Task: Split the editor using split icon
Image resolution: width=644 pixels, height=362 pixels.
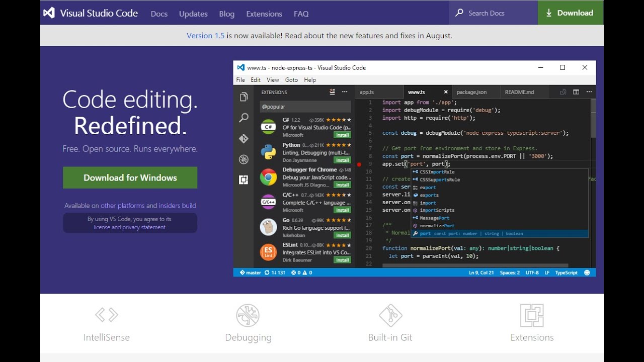Action: (x=576, y=92)
